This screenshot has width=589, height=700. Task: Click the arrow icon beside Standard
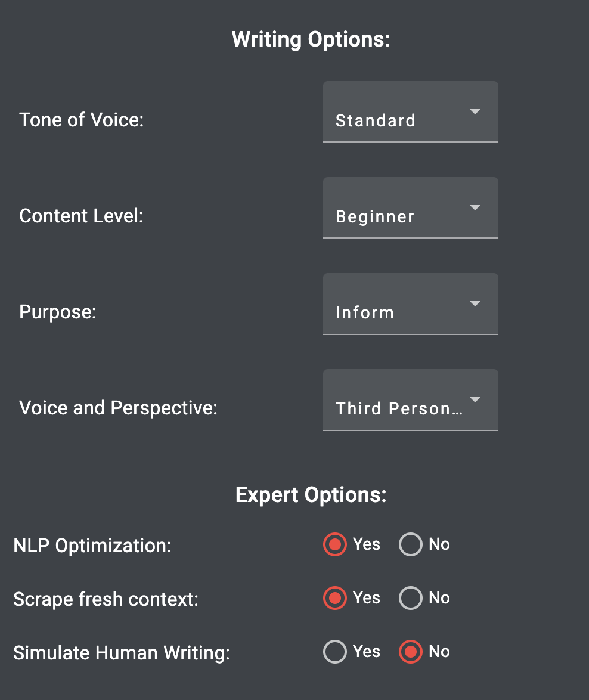click(475, 111)
